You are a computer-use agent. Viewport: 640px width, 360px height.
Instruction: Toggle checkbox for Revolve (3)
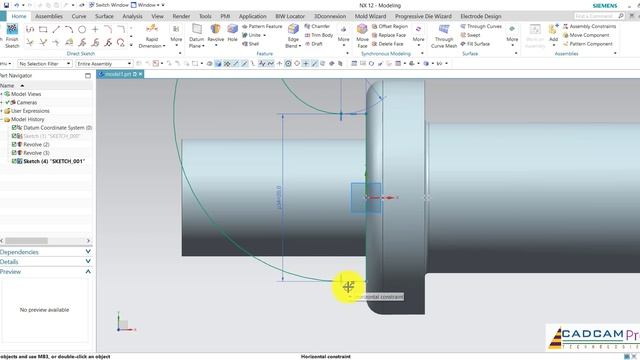tap(14, 153)
